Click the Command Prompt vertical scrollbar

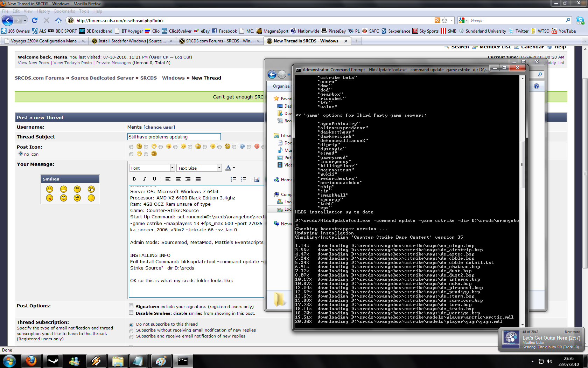coord(523,165)
